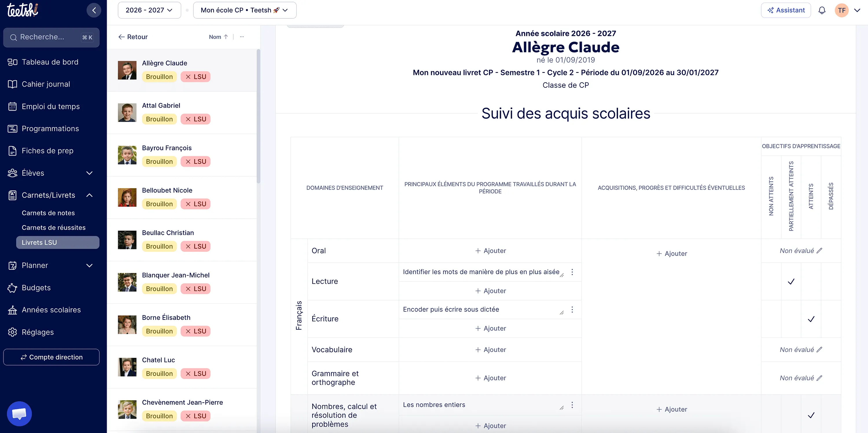Open options menu for Encoder puis écrire row
868x433 pixels.
pyautogui.click(x=572, y=309)
